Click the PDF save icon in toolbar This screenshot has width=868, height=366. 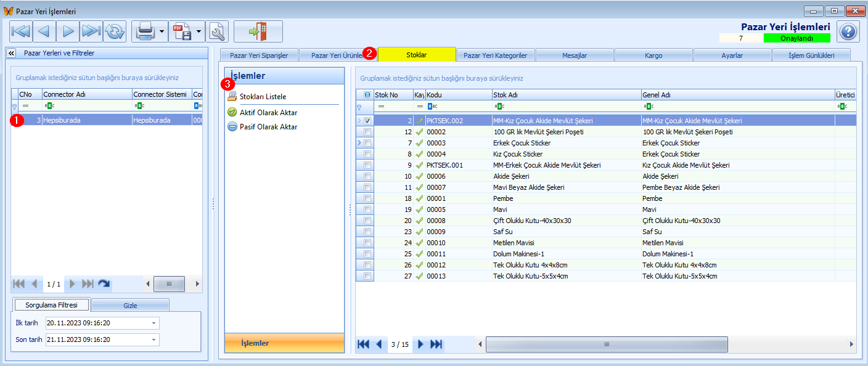pos(182,31)
